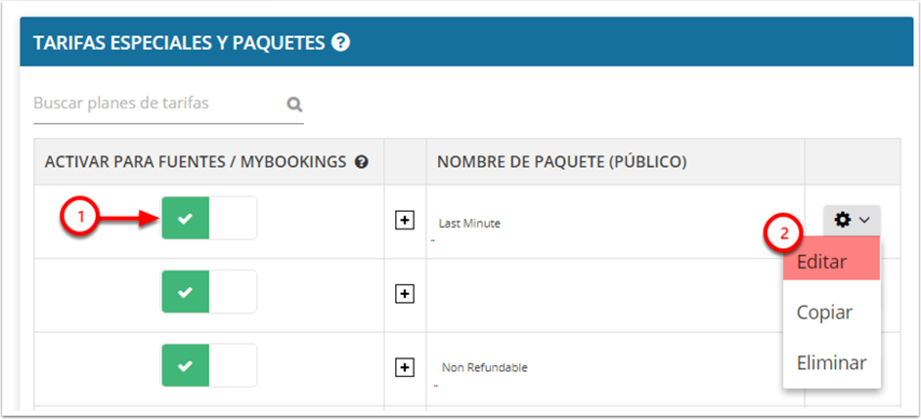Viewport: 921px width, 419px height.
Task: Click the Non Refundable package name
Action: click(x=483, y=367)
